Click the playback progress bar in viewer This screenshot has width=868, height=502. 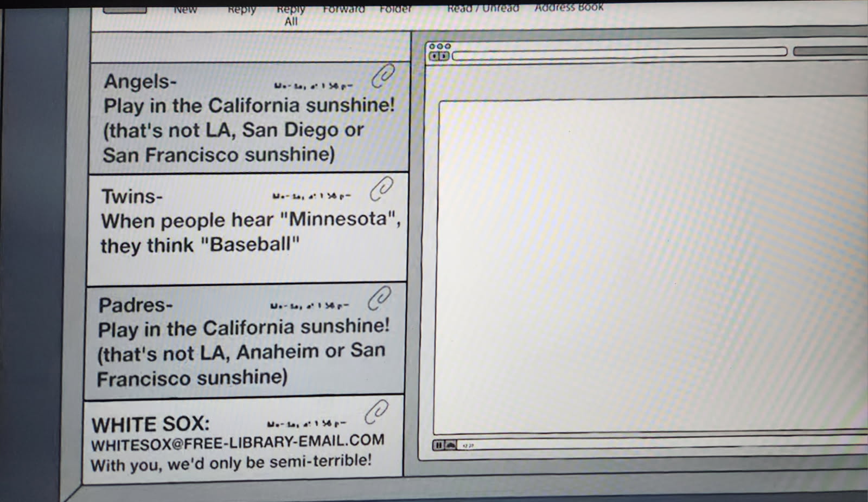(x=662, y=442)
